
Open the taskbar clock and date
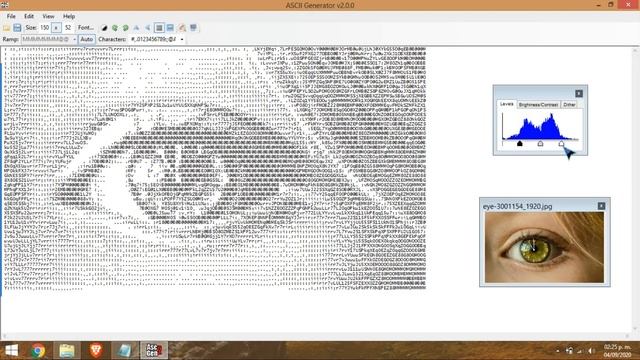point(617,351)
